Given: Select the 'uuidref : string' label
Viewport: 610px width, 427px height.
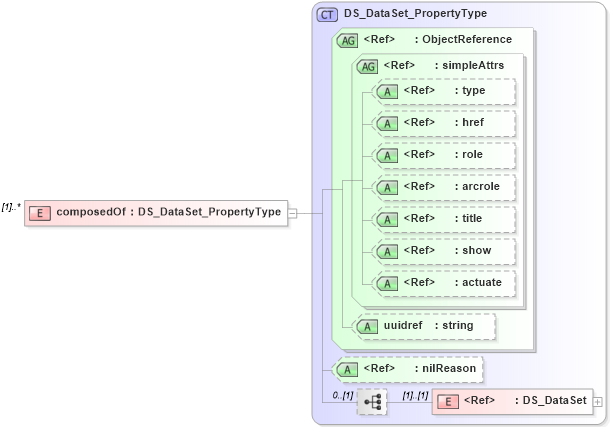Looking at the screenshot, I should tap(428, 326).
